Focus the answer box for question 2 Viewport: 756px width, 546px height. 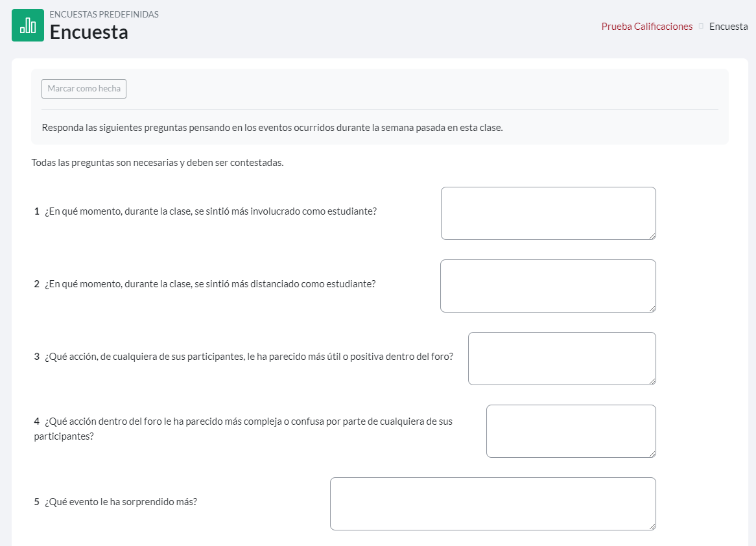[548, 286]
